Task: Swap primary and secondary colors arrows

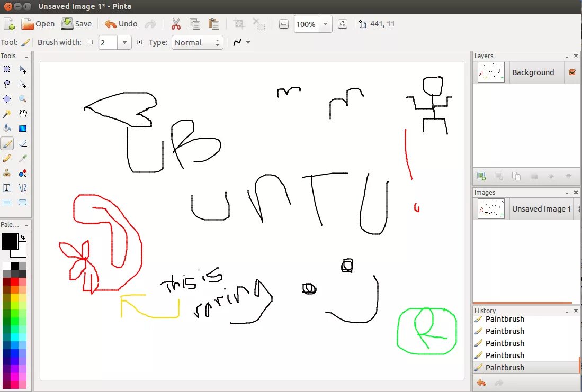Action: [23, 237]
